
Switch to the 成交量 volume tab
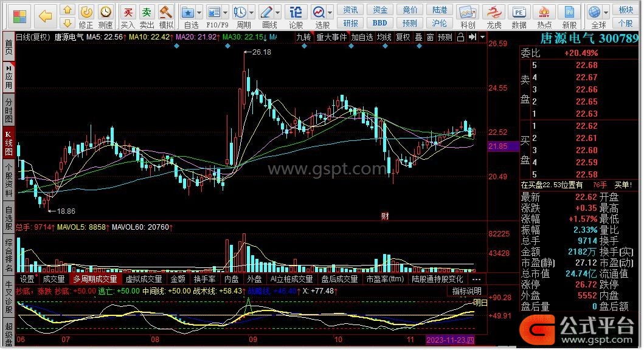pyautogui.click(x=54, y=280)
